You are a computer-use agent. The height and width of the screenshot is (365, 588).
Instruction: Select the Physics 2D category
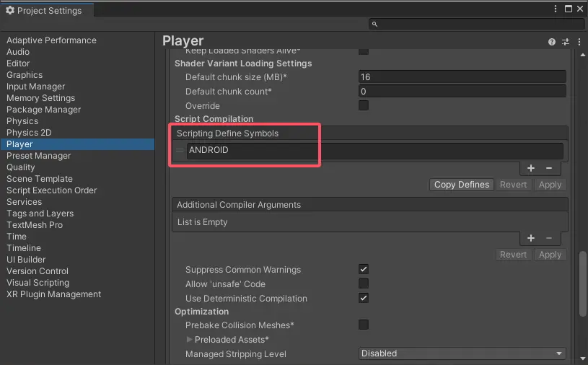(29, 133)
